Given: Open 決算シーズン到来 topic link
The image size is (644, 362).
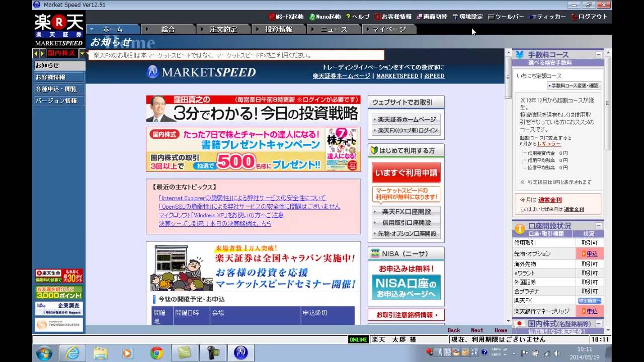Looking at the screenshot, I should tap(215, 224).
